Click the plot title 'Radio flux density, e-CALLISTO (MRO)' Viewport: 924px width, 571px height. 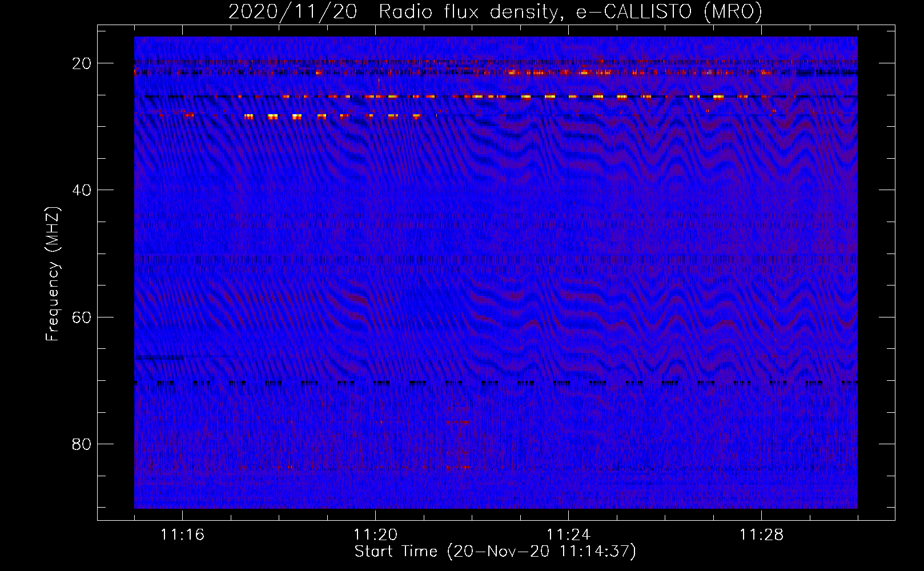click(570, 11)
